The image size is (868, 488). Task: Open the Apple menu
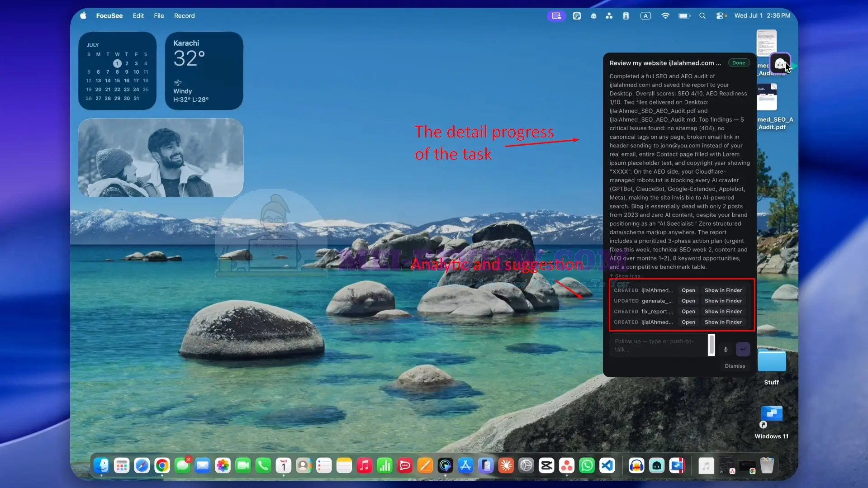[83, 16]
